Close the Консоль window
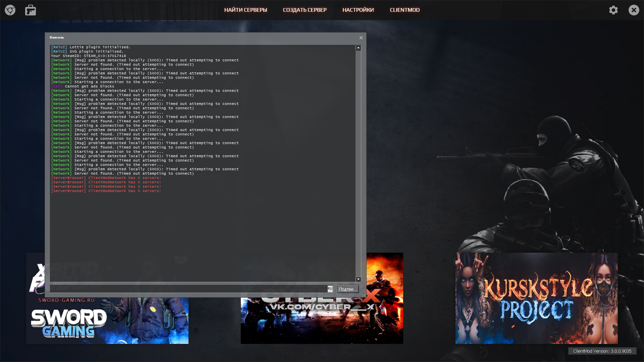This screenshot has height=362, width=644. pos(361,38)
